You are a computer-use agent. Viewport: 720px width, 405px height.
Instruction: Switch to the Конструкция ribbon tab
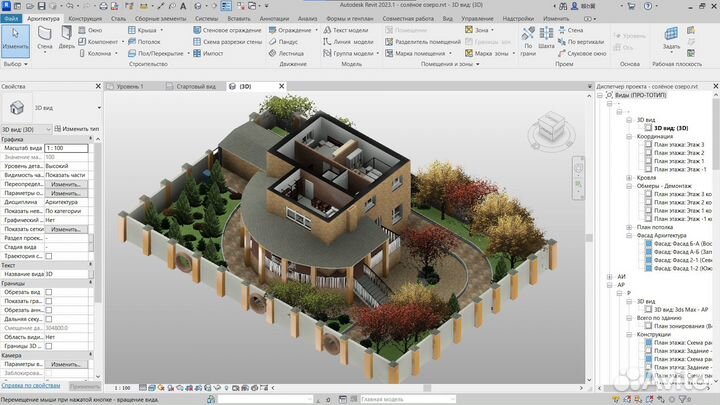tap(85, 18)
